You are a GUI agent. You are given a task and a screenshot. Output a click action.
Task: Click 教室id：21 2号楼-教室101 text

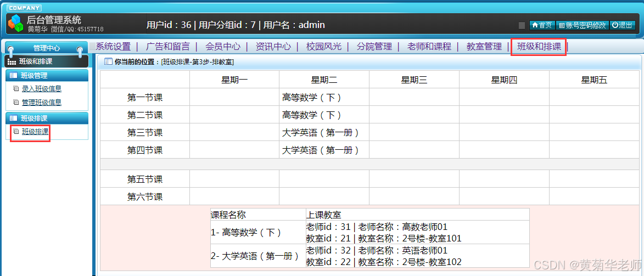tap(384, 238)
